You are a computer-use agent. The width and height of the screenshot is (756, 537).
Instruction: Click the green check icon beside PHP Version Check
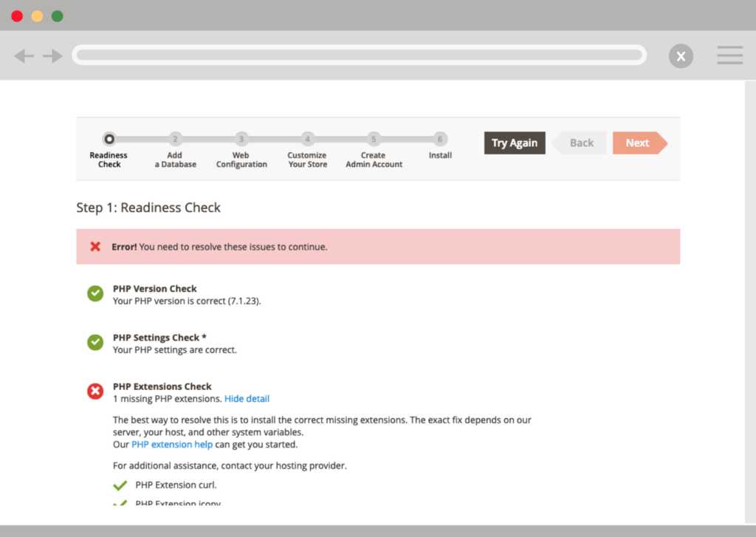tap(94, 293)
